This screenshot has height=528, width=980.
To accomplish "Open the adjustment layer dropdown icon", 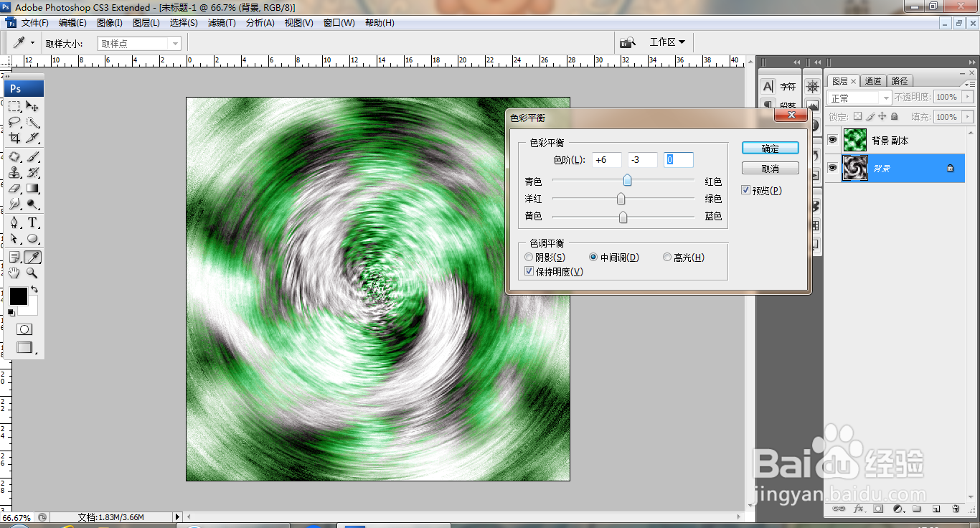I will [x=897, y=509].
